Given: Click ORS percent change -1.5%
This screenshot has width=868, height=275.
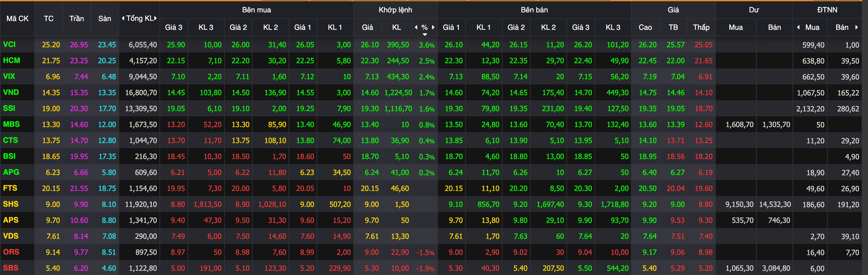Looking at the screenshot, I should pos(426,252).
